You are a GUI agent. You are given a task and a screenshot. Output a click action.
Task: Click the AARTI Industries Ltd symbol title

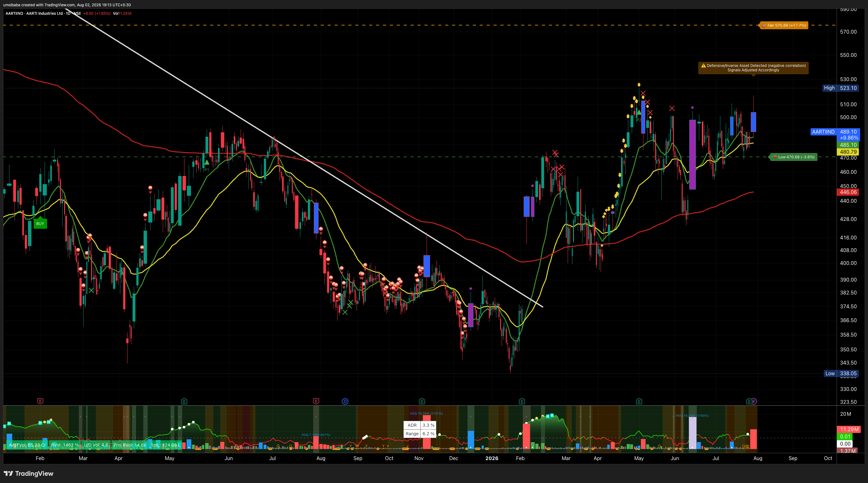tap(43, 14)
